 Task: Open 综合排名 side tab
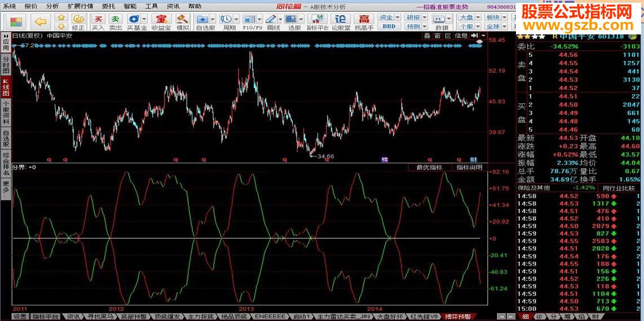6,164
